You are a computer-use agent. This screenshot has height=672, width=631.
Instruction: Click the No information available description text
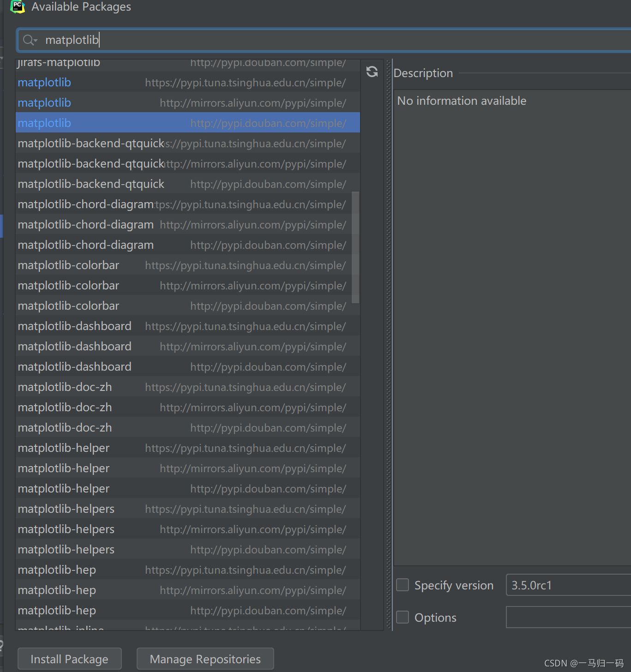[x=462, y=101]
